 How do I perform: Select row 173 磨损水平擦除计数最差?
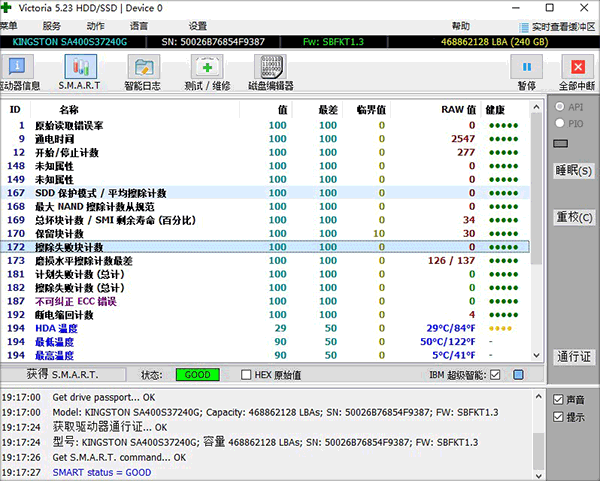pyautogui.click(x=265, y=261)
